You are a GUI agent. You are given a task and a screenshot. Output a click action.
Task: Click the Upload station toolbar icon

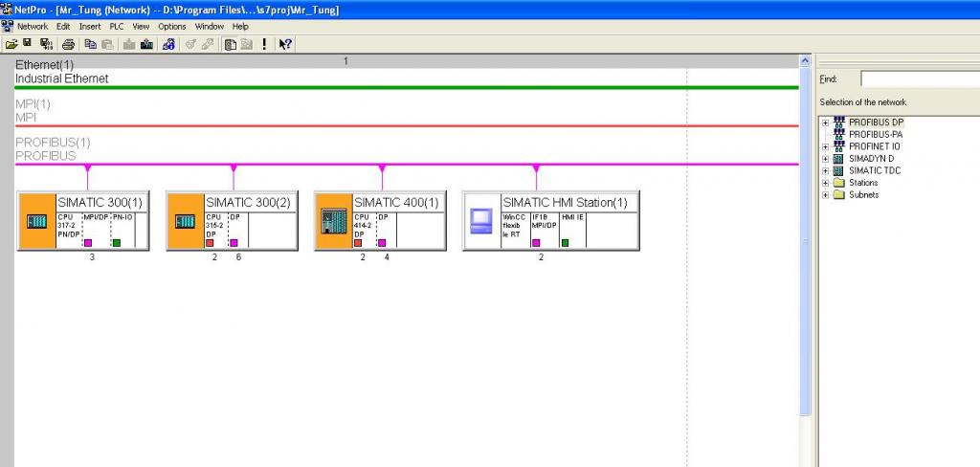coord(146,44)
